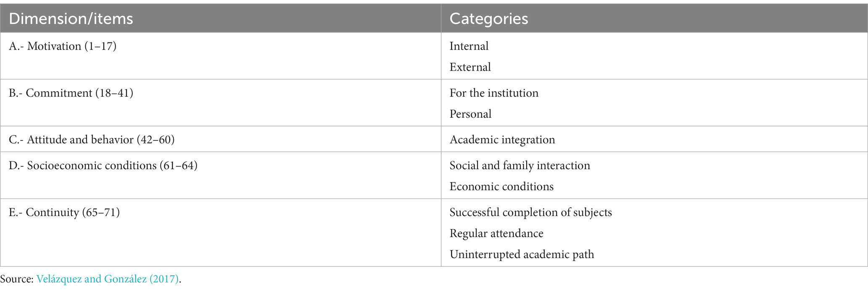The width and height of the screenshot is (868, 290).
Task: Click the Uninterrupted academic path entry
Action: click(x=522, y=254)
